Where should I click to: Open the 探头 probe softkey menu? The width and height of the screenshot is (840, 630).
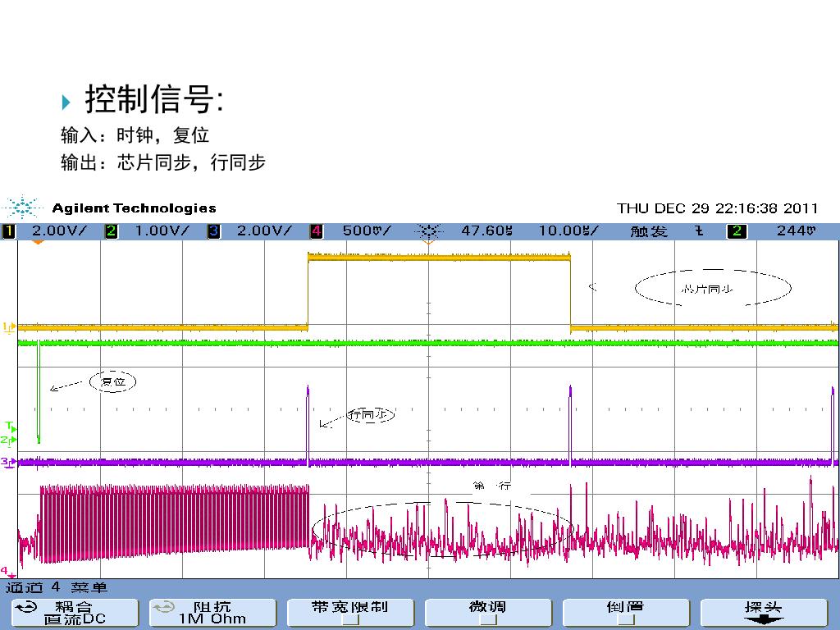click(764, 613)
